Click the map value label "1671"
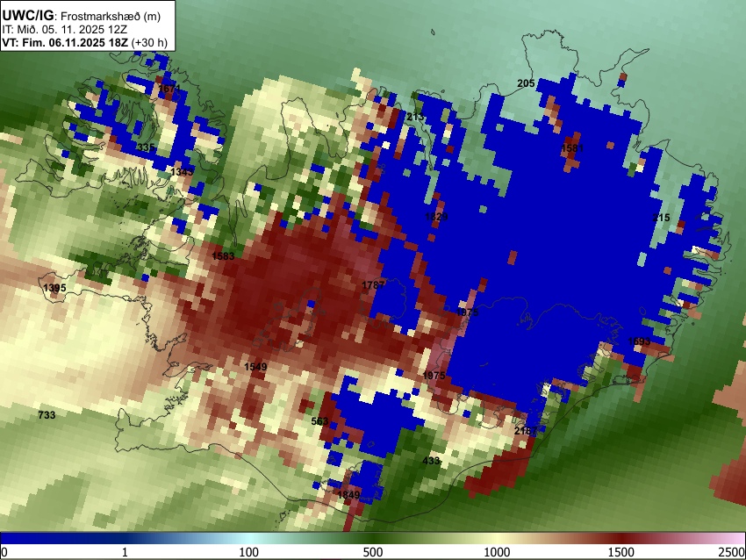This screenshot has width=746, height=560. (x=170, y=89)
